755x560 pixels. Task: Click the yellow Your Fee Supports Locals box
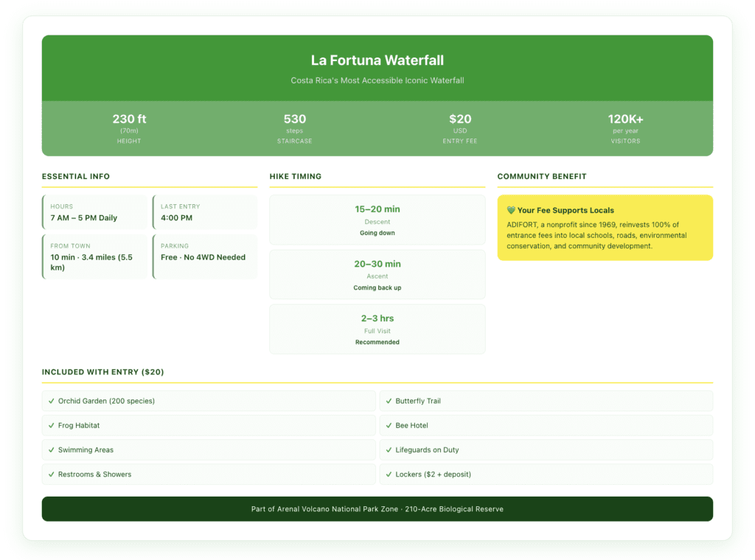(x=605, y=227)
